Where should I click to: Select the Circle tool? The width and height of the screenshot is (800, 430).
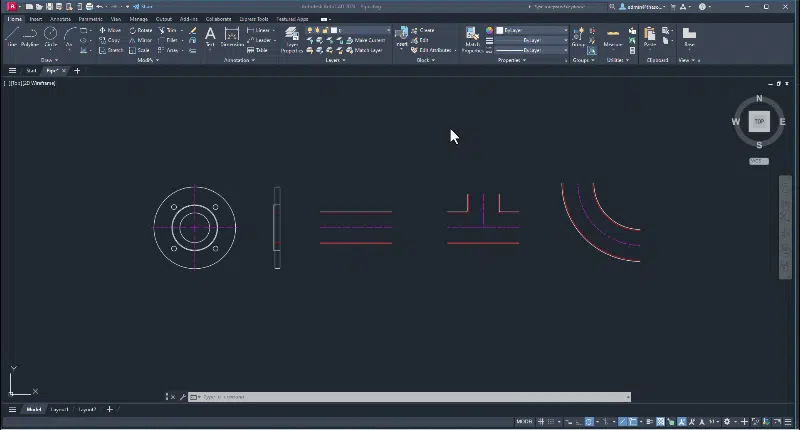click(x=51, y=37)
